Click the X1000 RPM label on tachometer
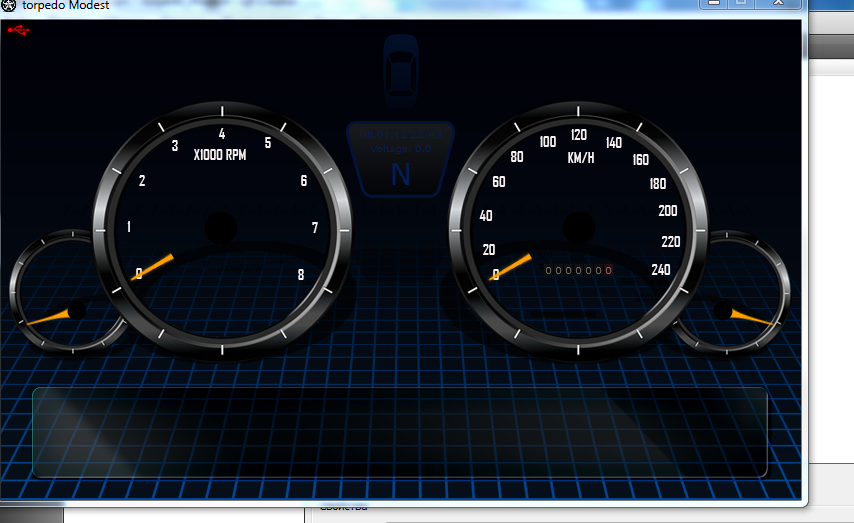 coord(220,155)
